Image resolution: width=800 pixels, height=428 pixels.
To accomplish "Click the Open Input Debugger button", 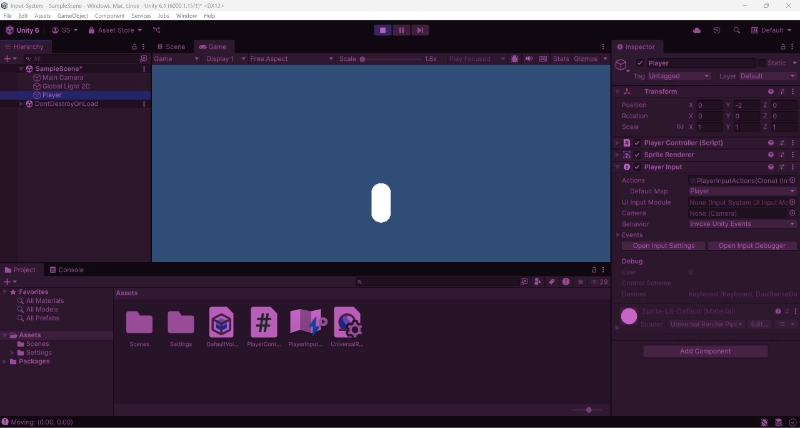I will 751,246.
